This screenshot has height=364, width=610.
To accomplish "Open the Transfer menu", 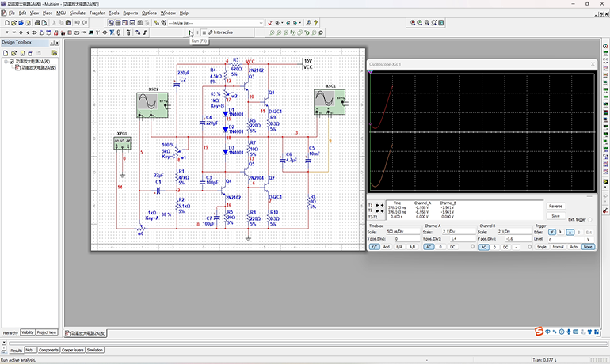I will click(x=97, y=13).
